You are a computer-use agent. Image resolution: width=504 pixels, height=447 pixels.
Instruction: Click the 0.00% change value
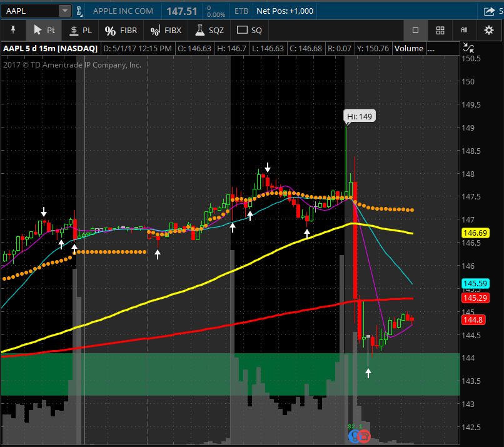click(216, 14)
